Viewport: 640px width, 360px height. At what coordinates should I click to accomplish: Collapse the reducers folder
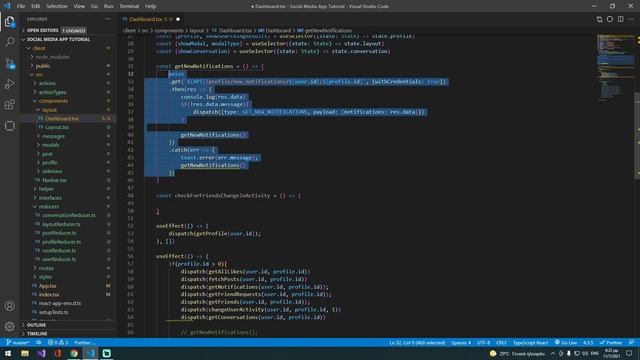68,207
